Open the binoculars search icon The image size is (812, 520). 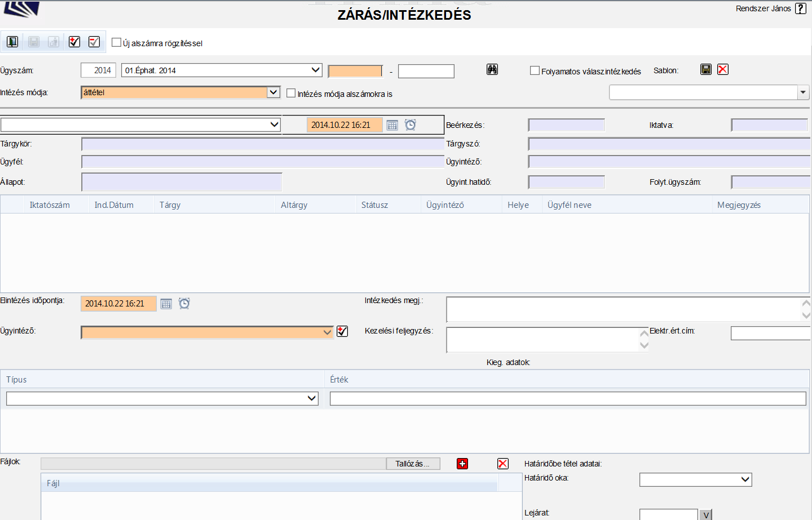[492, 69]
